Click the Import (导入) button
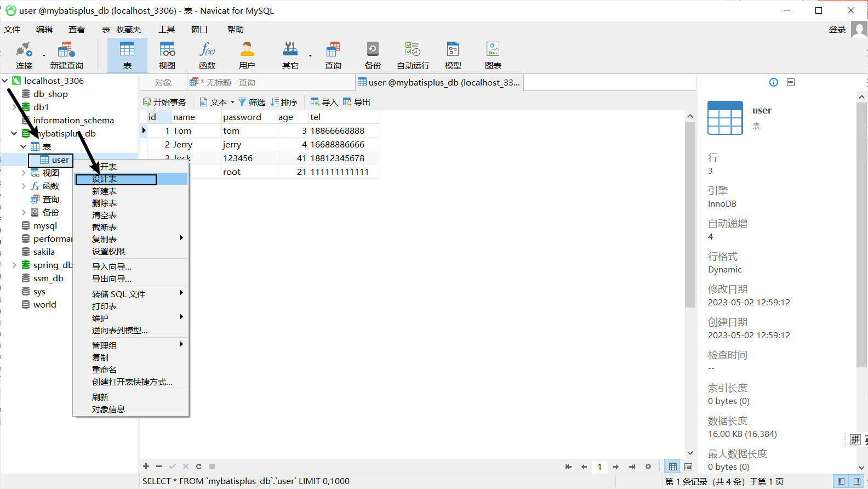Image resolution: width=868 pixels, height=489 pixels. (x=324, y=102)
